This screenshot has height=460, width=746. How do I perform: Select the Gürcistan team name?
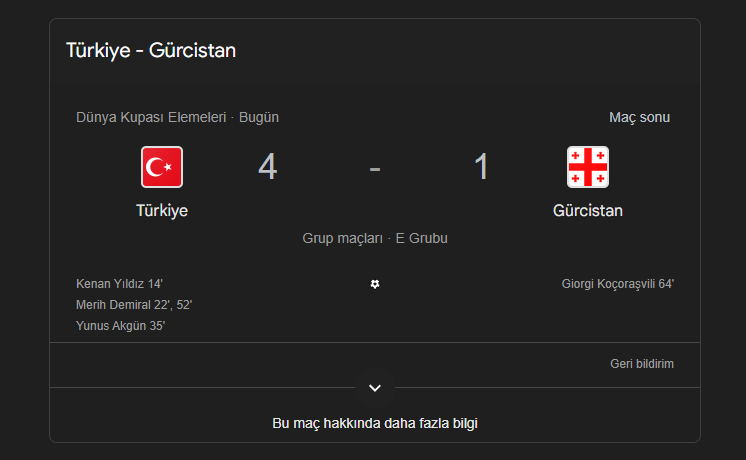tap(588, 211)
